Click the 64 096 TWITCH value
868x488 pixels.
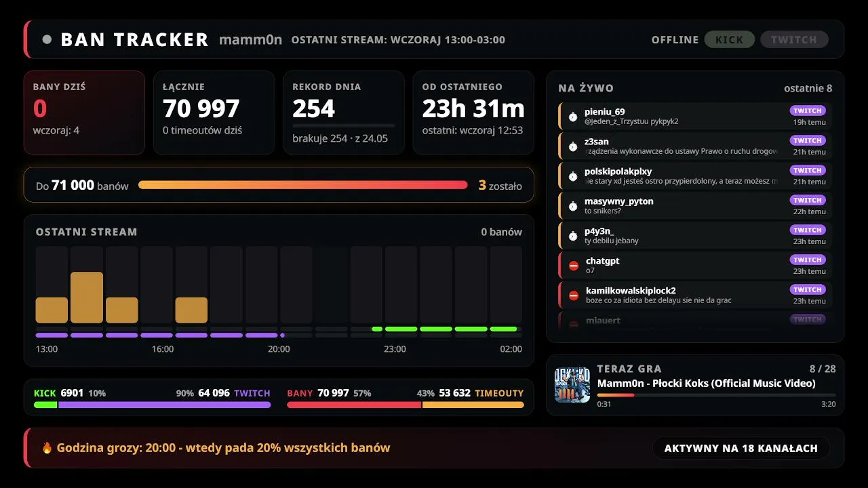(234, 393)
